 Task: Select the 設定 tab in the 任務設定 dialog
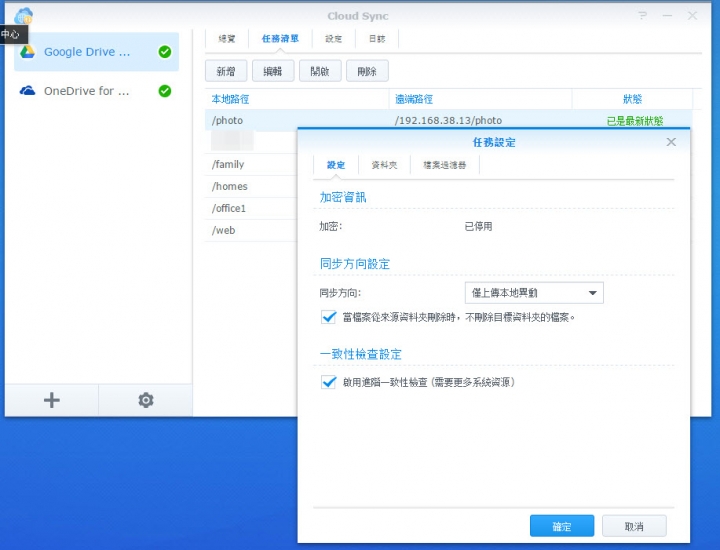pyautogui.click(x=336, y=165)
